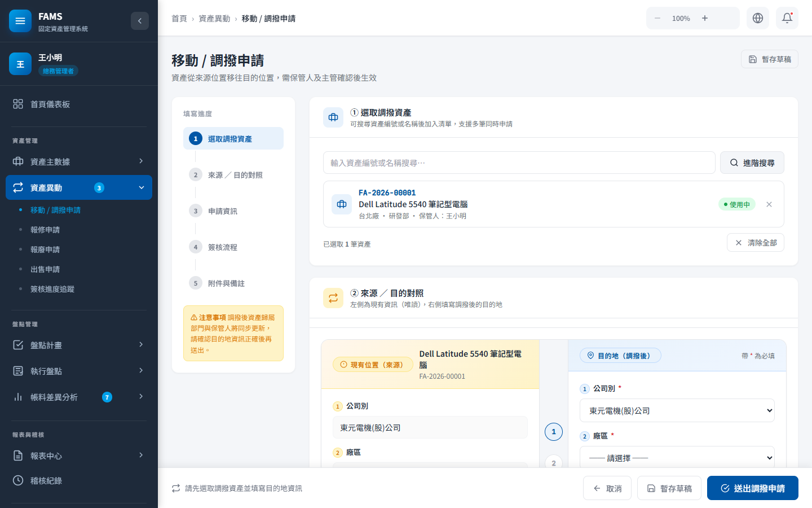Click the hamburger menu logo icon
This screenshot has height=508, width=812.
[x=20, y=21]
